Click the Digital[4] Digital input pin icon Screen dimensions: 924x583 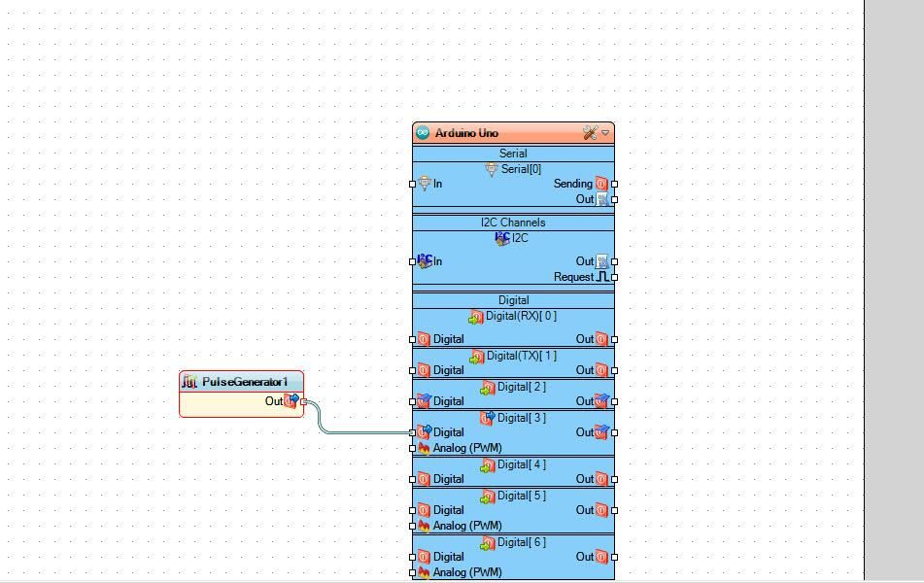pos(424,479)
